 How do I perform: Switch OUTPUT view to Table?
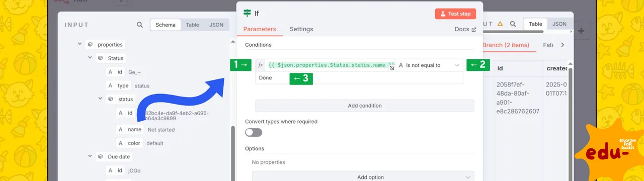pyautogui.click(x=535, y=24)
